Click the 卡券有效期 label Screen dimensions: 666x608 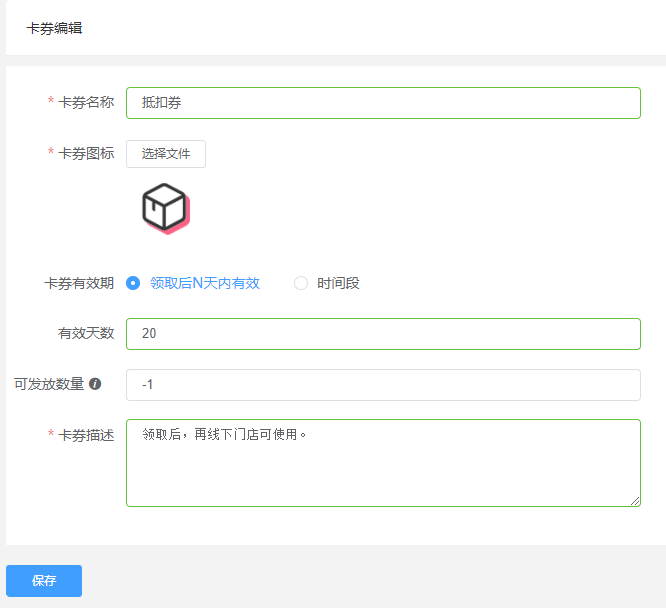79,283
